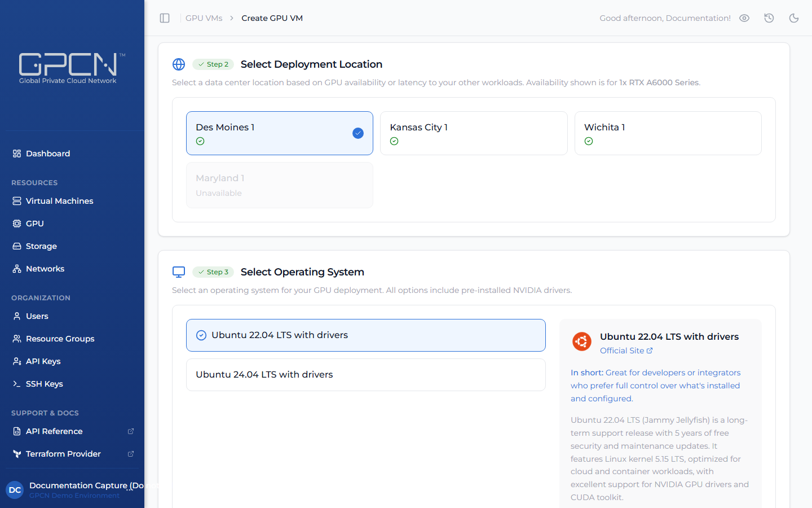
Task: Click the Storage drive icon
Action: pyautogui.click(x=17, y=246)
